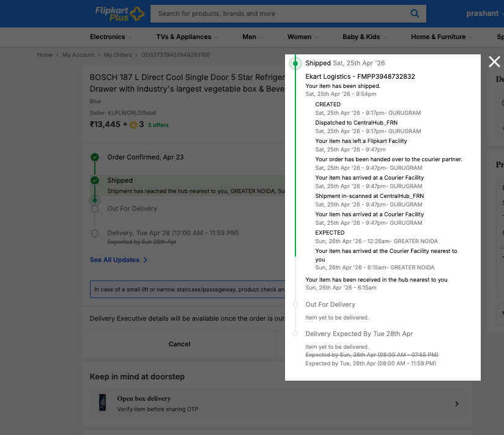Expand the Men category menu
Viewport: 504px width, 435px height.
tap(253, 37)
